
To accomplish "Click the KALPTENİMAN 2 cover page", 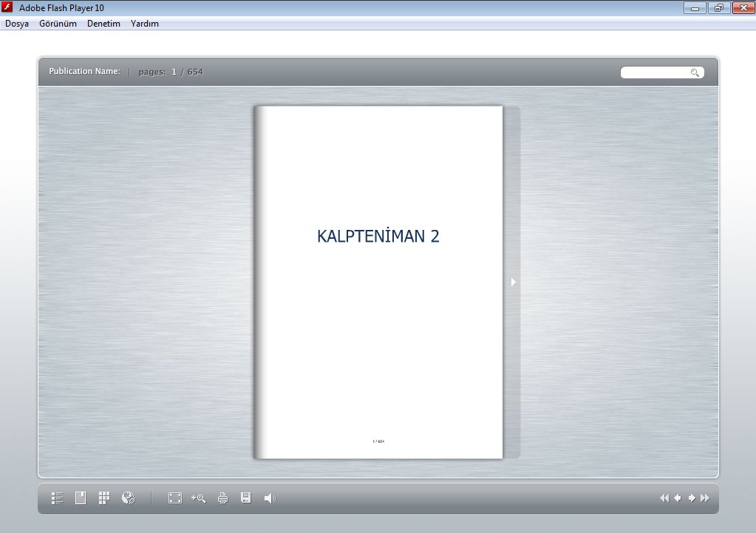I will 378,281.
